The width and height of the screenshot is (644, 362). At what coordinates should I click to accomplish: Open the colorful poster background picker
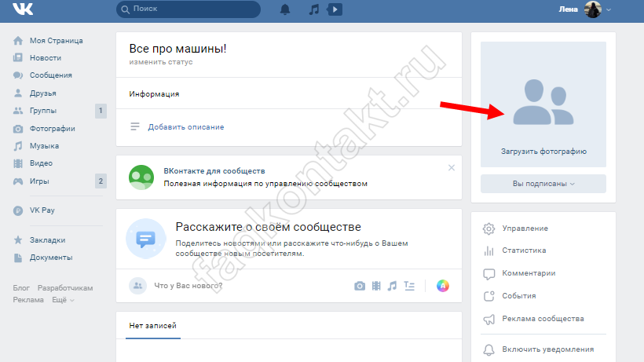443,286
